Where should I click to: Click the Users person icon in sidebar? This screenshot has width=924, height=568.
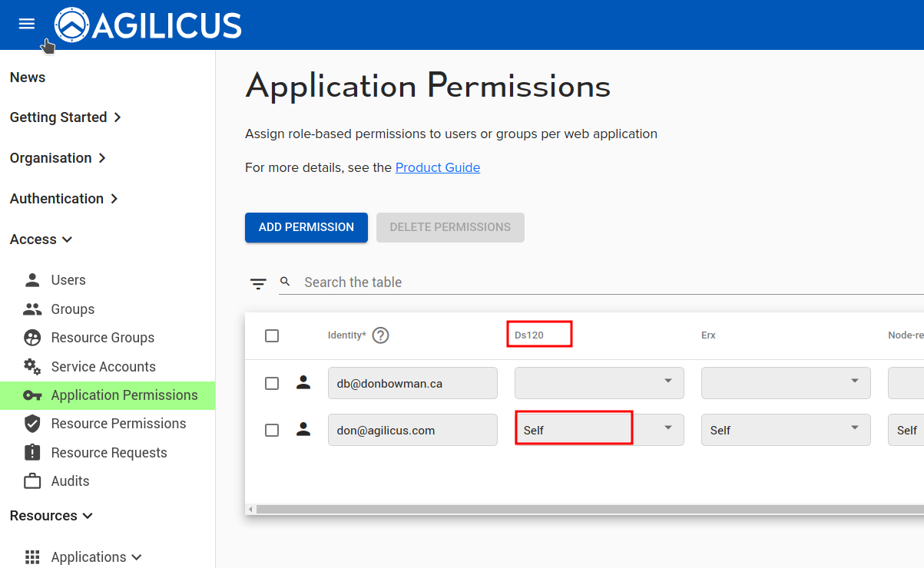click(x=32, y=280)
